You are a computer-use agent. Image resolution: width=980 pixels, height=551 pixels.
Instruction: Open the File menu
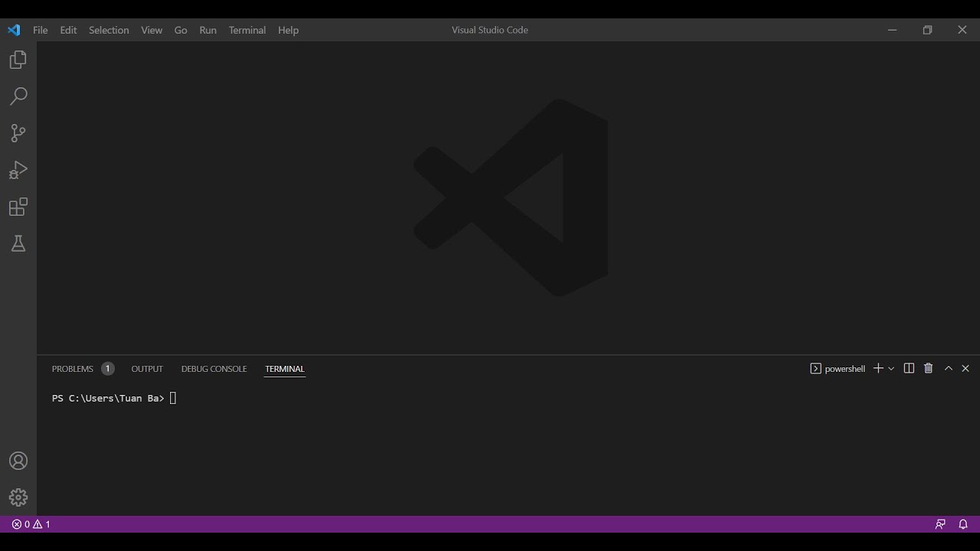coord(41,30)
